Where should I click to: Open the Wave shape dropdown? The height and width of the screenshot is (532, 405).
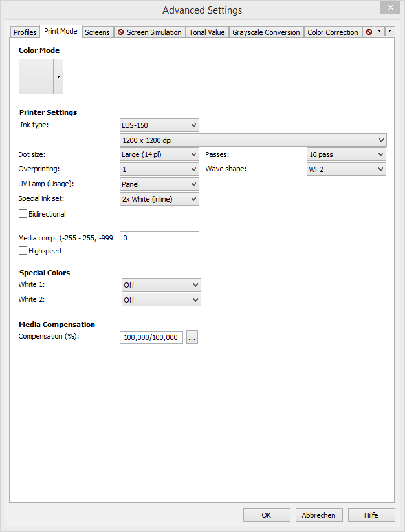[x=346, y=169]
